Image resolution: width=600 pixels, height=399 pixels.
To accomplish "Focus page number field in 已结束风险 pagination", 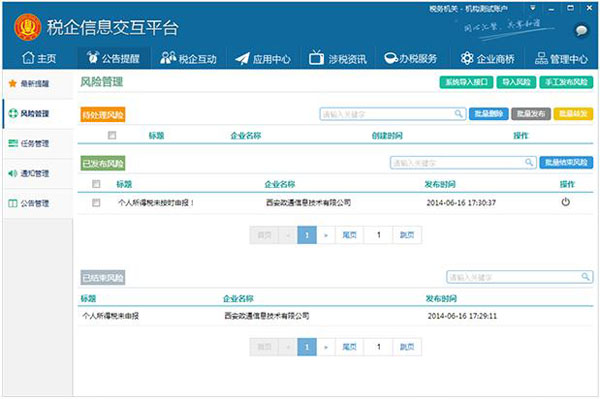I will [378, 347].
